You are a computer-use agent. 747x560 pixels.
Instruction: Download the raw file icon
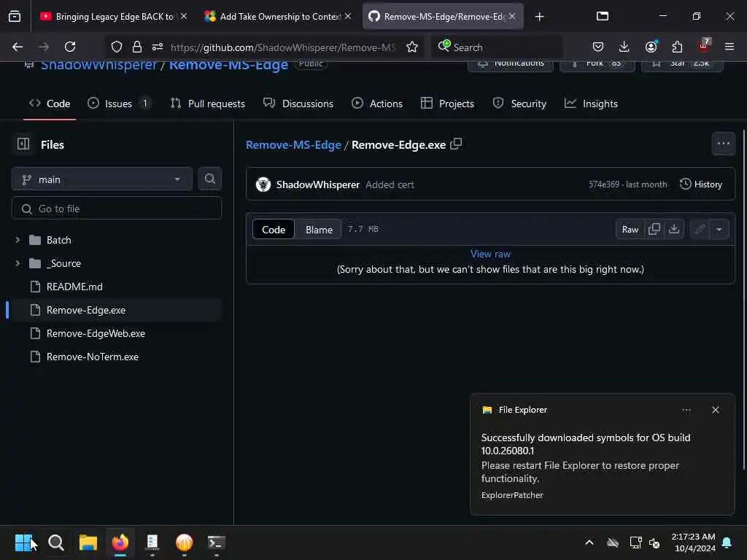tap(674, 229)
